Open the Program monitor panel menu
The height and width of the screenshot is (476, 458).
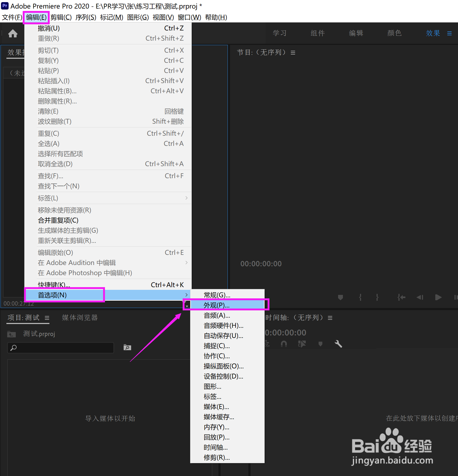tap(293, 53)
